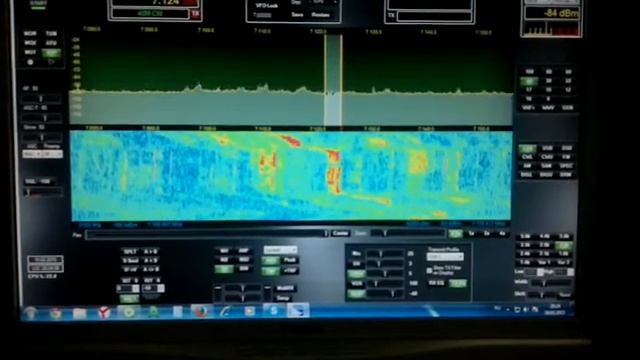This screenshot has width=640, height=360.
Task: Click the record audio circle icon
Action: click(30, 62)
